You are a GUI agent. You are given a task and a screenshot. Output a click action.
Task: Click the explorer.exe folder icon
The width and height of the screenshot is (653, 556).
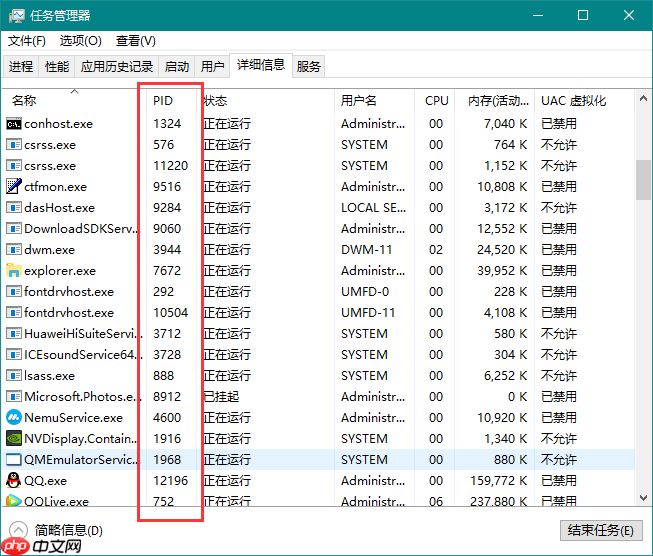coord(13,270)
